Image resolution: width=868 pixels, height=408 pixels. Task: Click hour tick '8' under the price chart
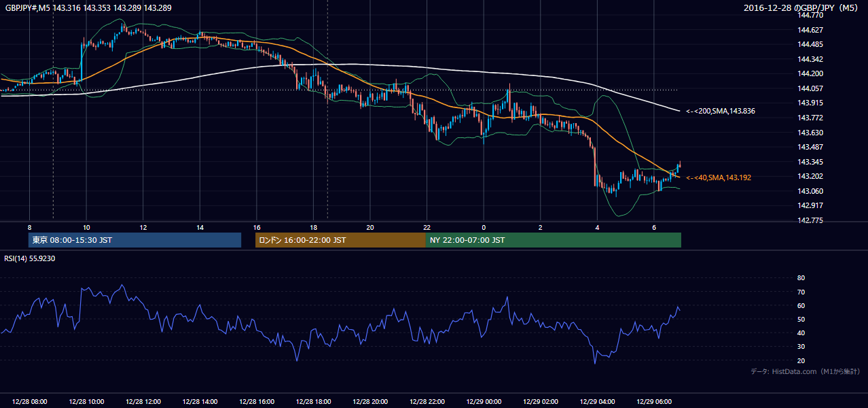[29, 227]
